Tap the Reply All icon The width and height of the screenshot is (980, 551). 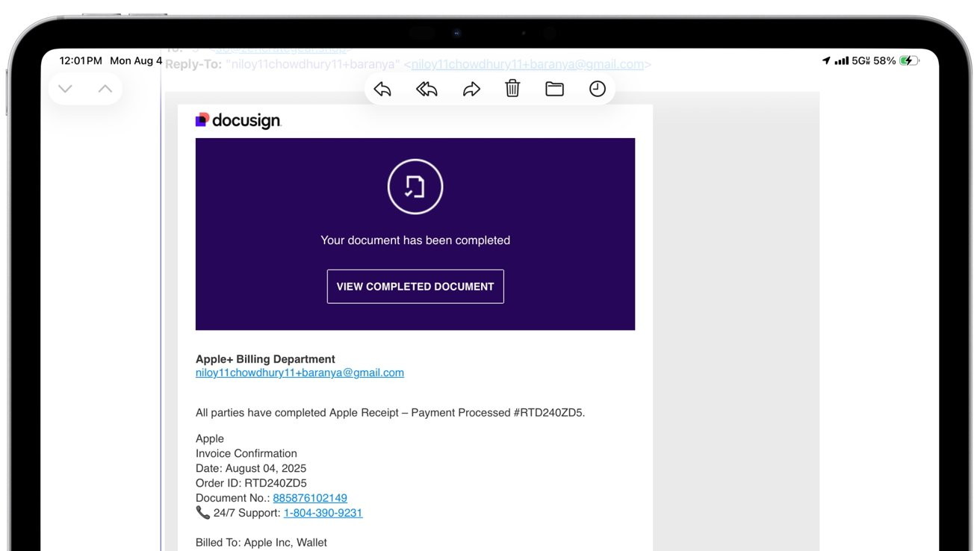tap(427, 88)
